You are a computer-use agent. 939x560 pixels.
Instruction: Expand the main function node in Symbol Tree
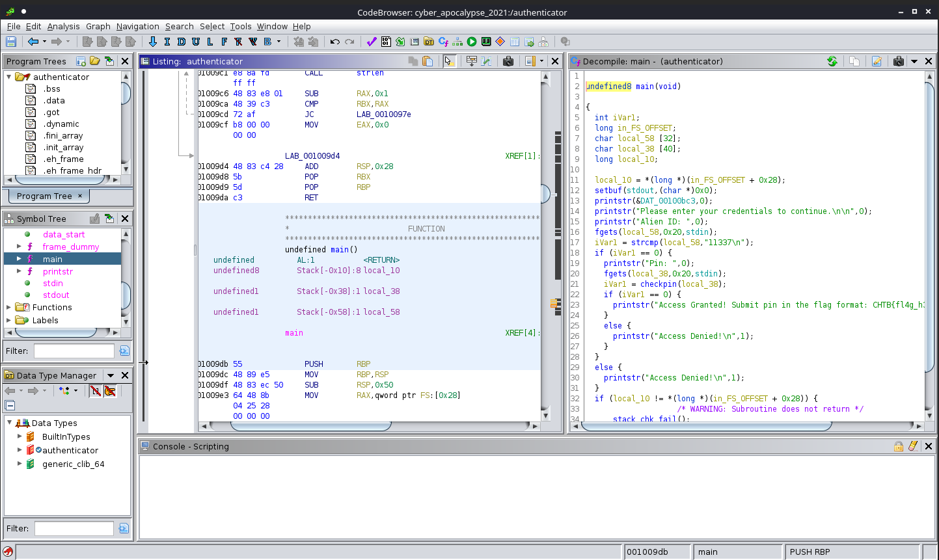(19, 259)
